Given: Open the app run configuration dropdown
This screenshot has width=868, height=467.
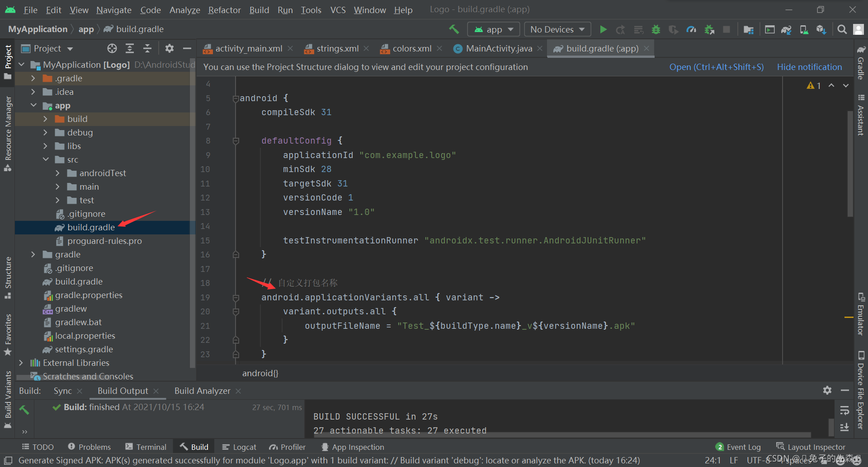Looking at the screenshot, I should tap(493, 29).
